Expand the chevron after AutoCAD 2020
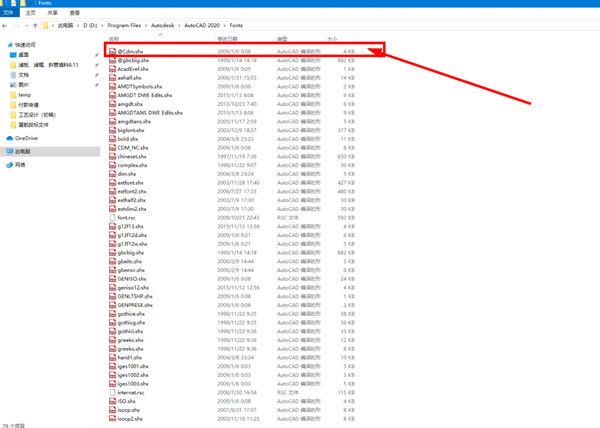The width and height of the screenshot is (600, 428). coord(225,26)
